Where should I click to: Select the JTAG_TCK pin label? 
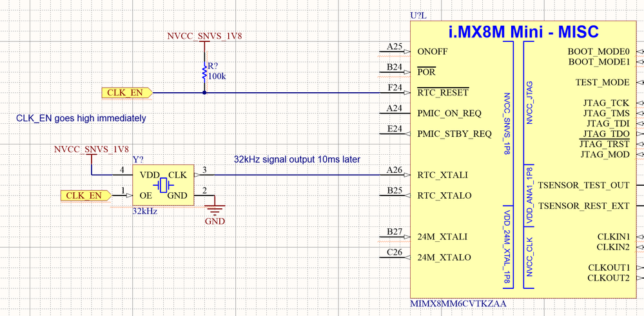pos(606,103)
